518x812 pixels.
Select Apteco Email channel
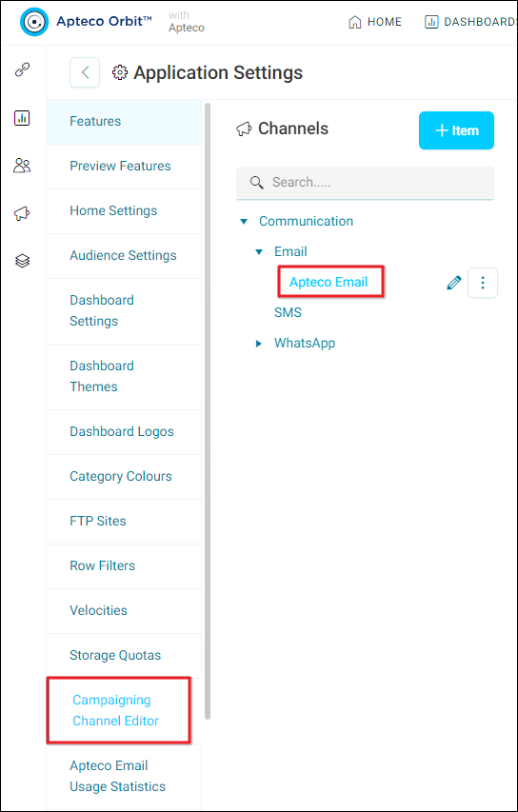pos(329,282)
